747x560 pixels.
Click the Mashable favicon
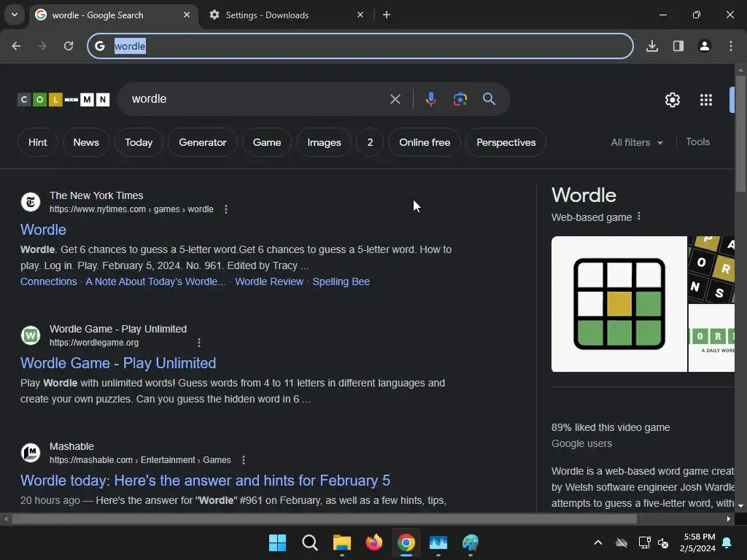tap(31, 453)
